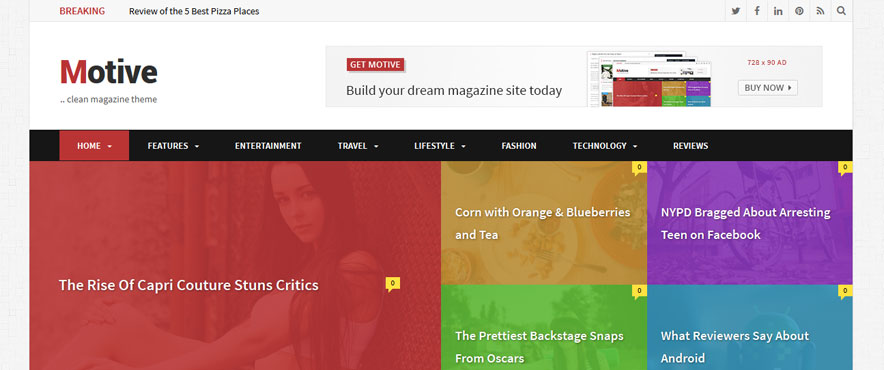Expand the Travel menu dropdown
Screen dimensions: 884x370
coord(358,146)
